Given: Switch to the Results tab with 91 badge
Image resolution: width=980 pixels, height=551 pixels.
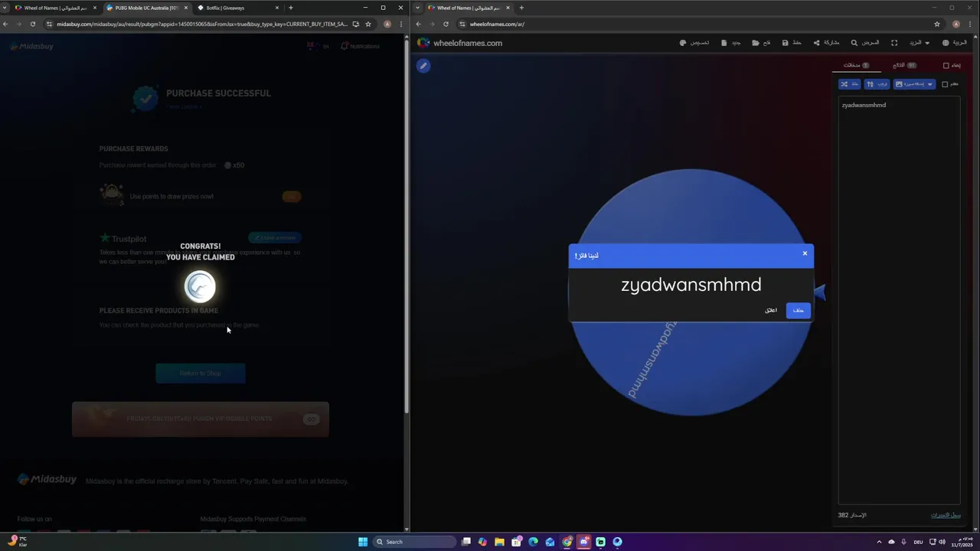Looking at the screenshot, I should pyautogui.click(x=905, y=65).
